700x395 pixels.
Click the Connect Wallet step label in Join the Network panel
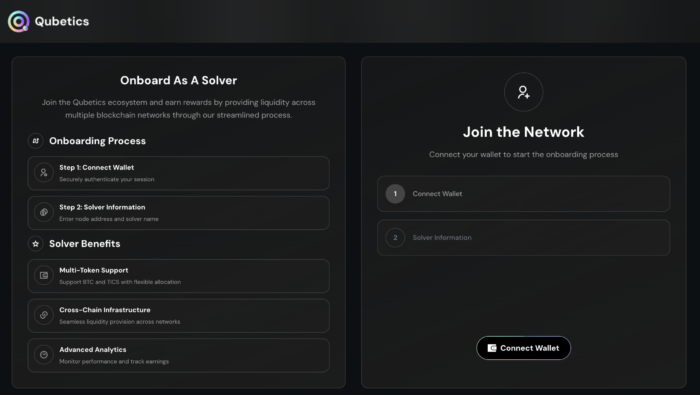click(x=437, y=194)
